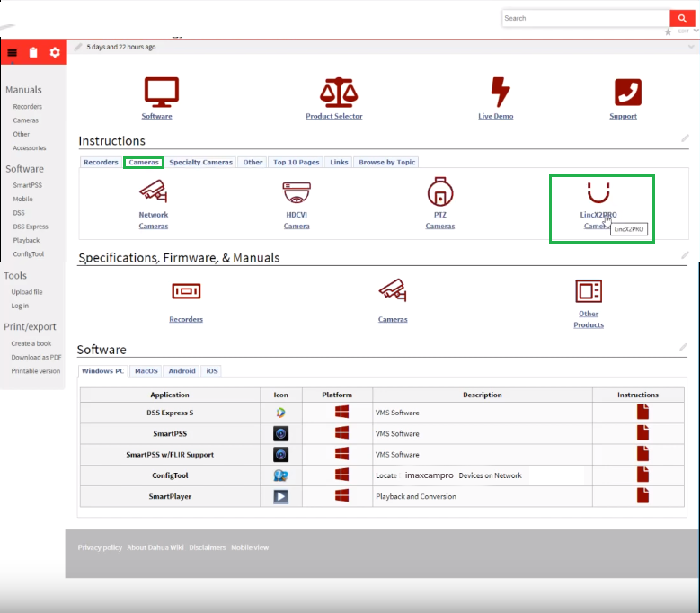Switch to the Android software tab
Image resolution: width=700 pixels, height=613 pixels.
click(182, 371)
